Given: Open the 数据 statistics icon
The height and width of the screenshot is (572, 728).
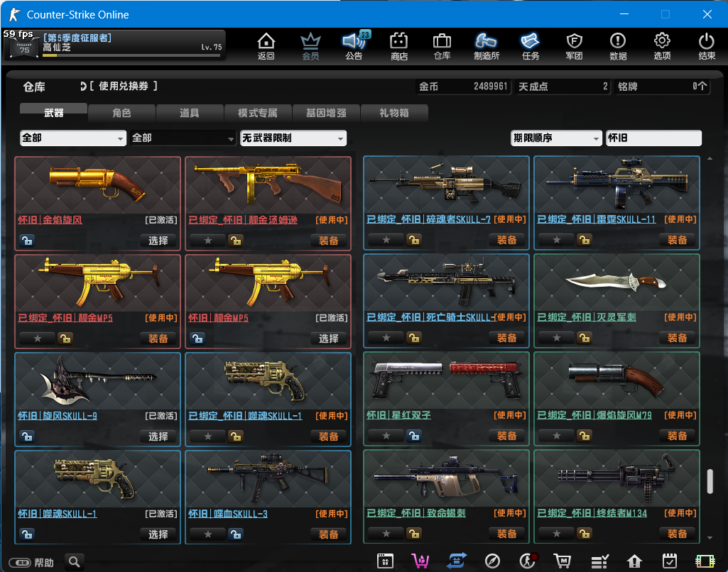Looking at the screenshot, I should (618, 46).
